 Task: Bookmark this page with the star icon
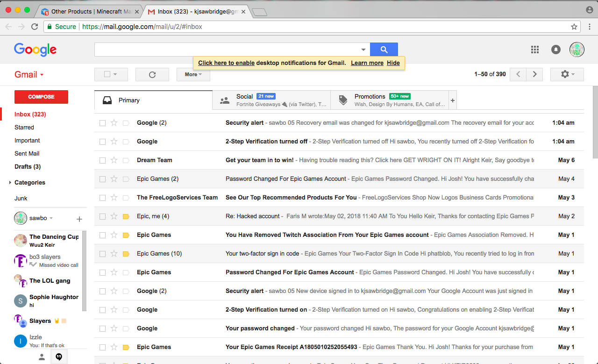tap(574, 27)
